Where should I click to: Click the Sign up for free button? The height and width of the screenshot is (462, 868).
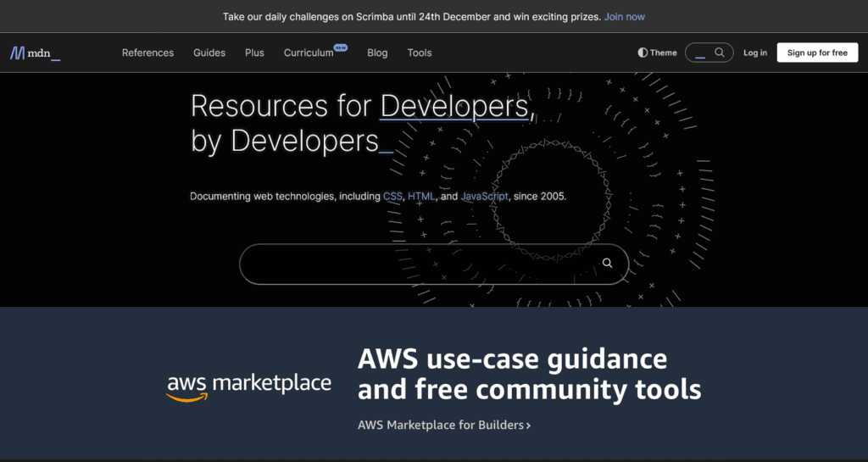tap(817, 53)
